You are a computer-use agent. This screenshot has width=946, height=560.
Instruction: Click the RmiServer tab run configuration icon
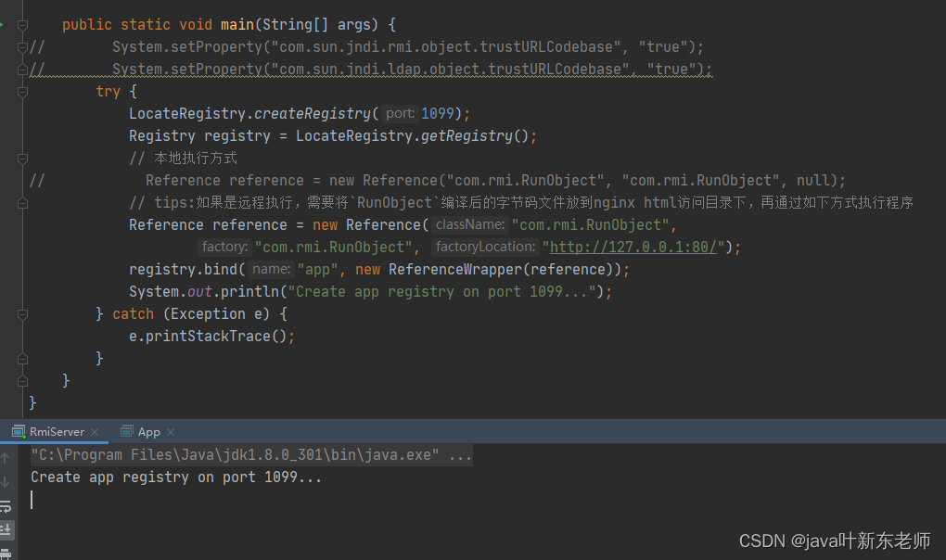coord(19,432)
